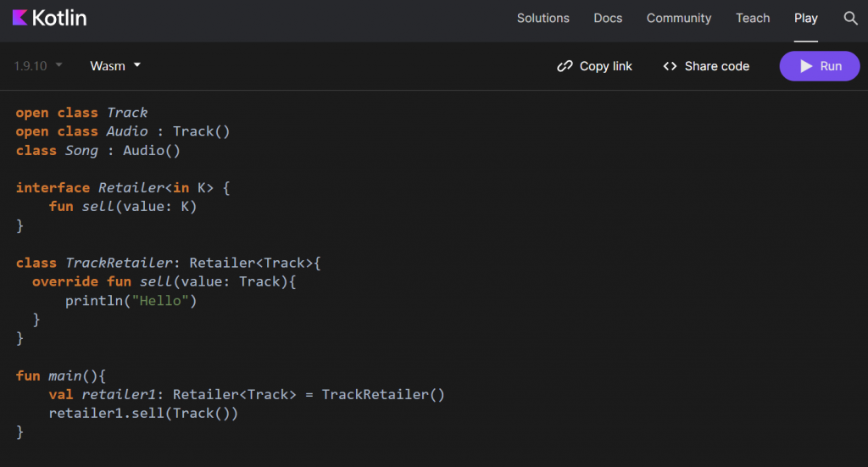Select the Play tab
The height and width of the screenshot is (467, 868).
click(x=806, y=18)
